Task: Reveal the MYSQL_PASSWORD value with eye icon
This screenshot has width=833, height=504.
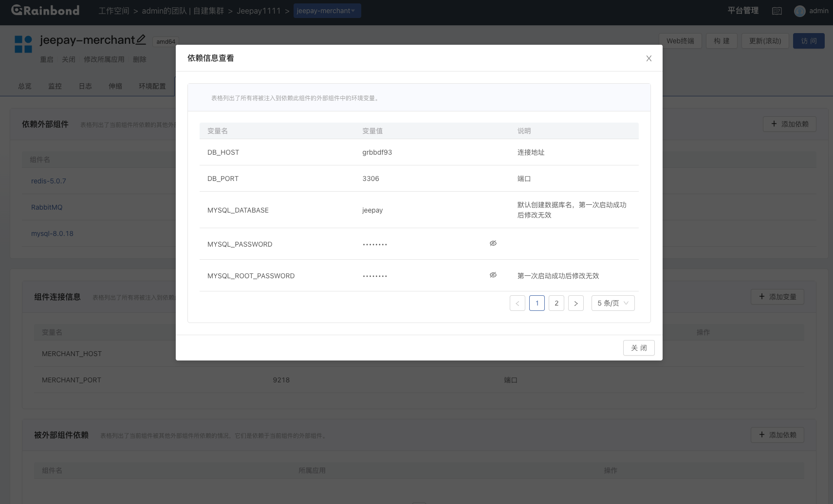Action: [493, 243]
